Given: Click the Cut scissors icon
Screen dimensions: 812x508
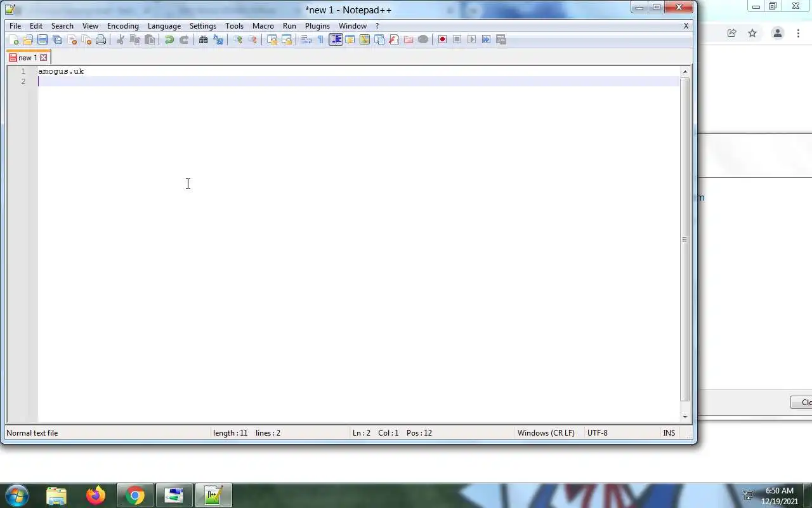Looking at the screenshot, I should click(120, 39).
